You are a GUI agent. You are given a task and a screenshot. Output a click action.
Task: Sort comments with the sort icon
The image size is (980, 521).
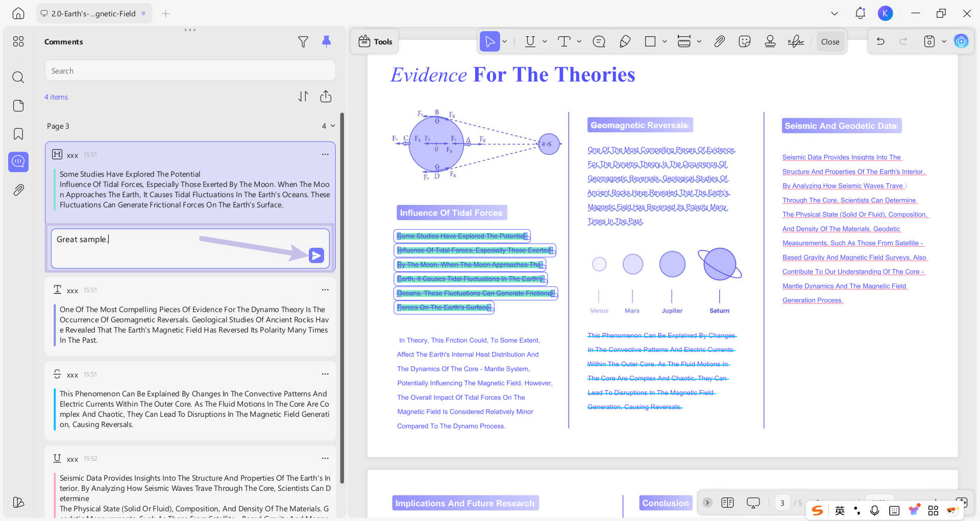tap(303, 97)
